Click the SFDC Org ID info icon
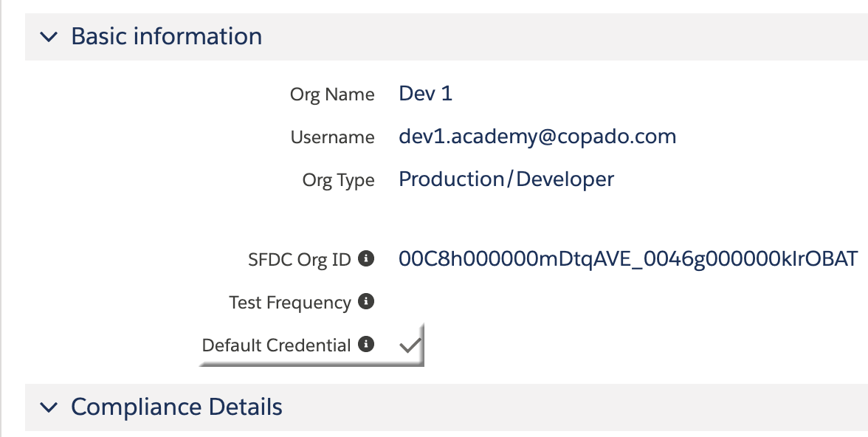Viewport: 868px width, 437px height. 366,258
